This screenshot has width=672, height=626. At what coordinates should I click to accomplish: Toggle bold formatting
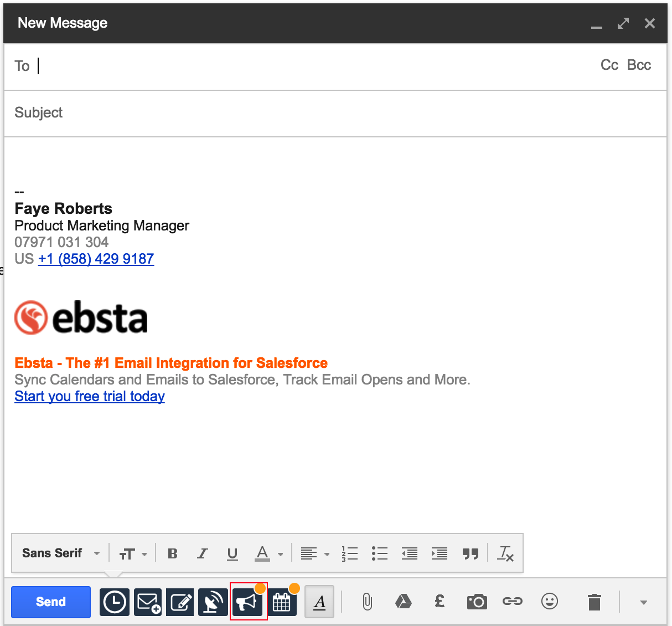click(x=173, y=553)
